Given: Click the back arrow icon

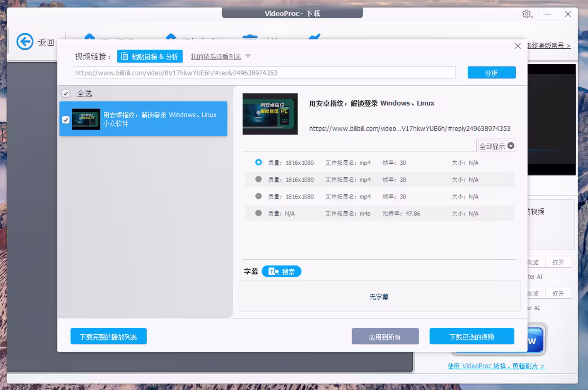Looking at the screenshot, I should tap(25, 42).
